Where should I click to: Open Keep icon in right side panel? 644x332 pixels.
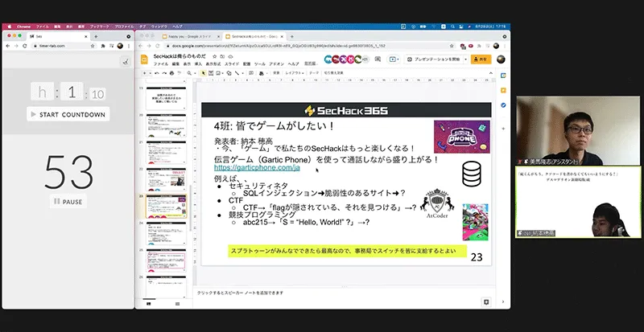[x=503, y=90]
